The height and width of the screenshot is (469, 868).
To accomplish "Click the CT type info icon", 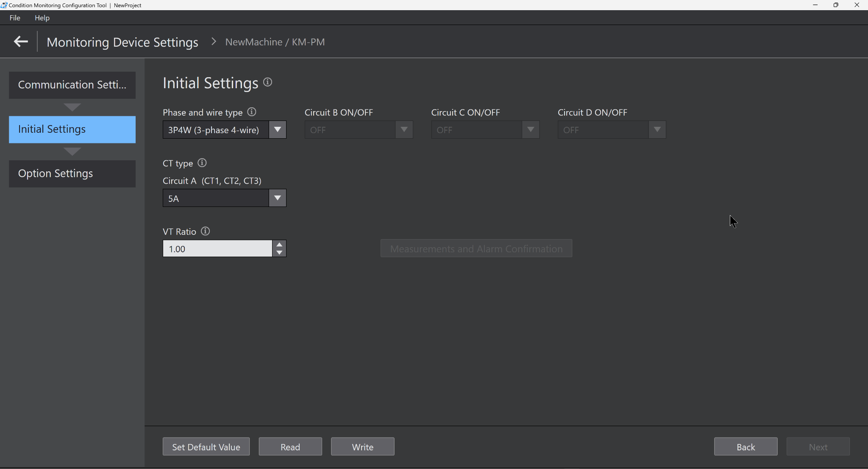I will 202,163.
